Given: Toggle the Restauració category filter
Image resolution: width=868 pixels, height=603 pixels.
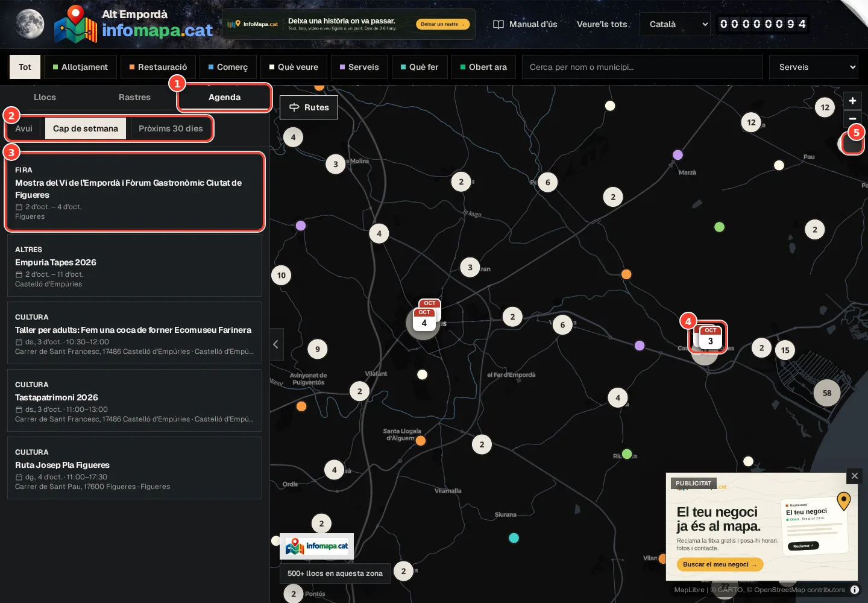Looking at the screenshot, I should [x=158, y=67].
